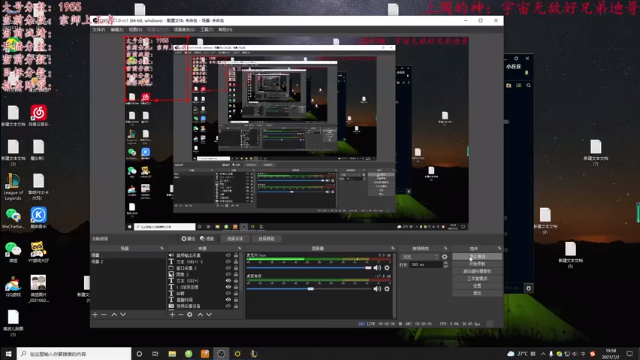Hide the 直播时间 text source
The height and width of the screenshot is (360, 640).
point(228,300)
